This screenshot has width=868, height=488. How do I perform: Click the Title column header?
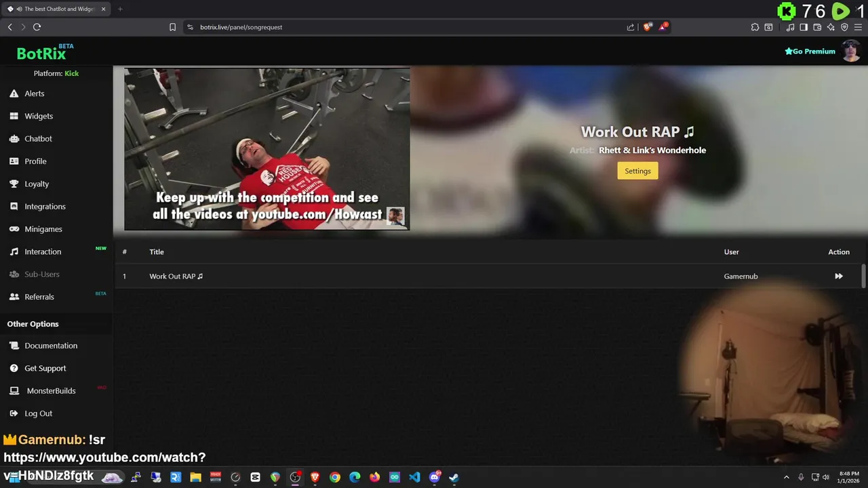click(157, 252)
